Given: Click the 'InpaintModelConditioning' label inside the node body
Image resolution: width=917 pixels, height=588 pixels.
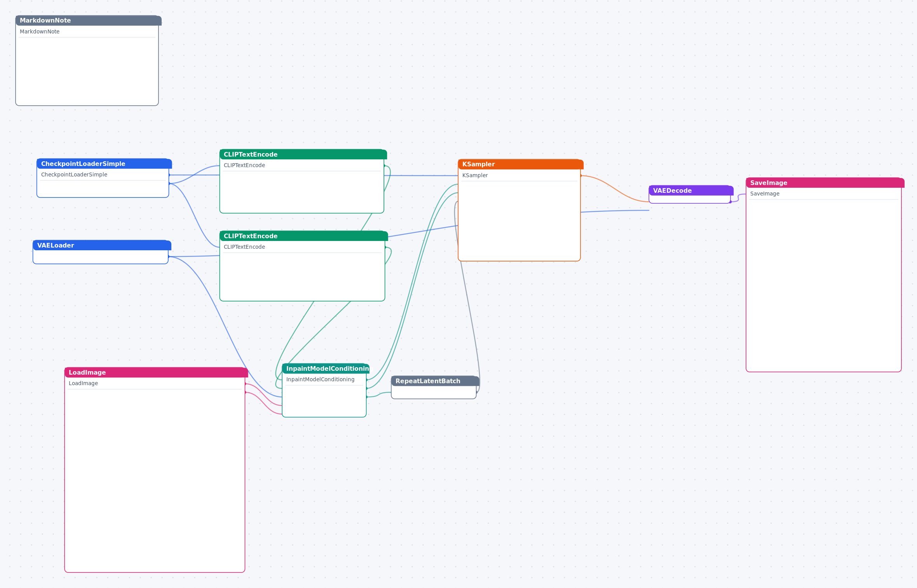Looking at the screenshot, I should (x=320, y=379).
